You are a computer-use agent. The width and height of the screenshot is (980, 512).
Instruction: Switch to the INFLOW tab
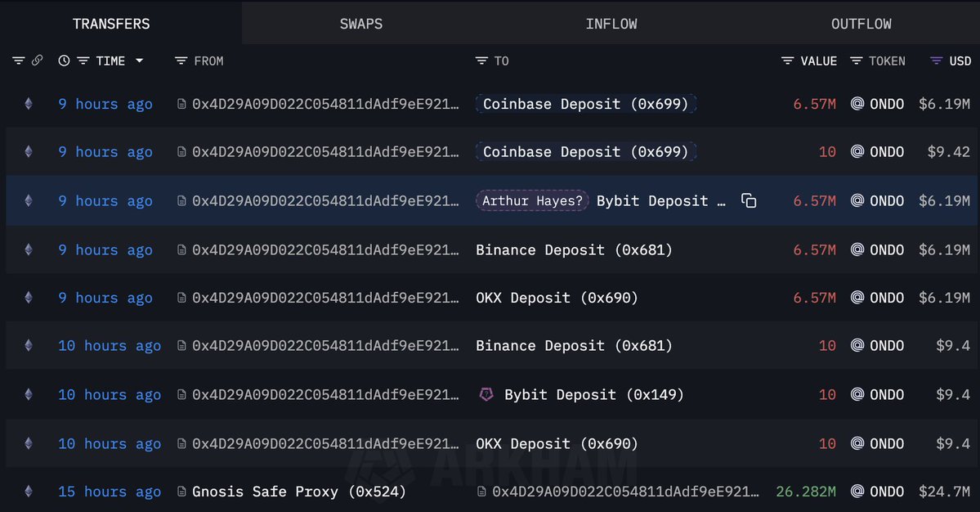click(611, 24)
